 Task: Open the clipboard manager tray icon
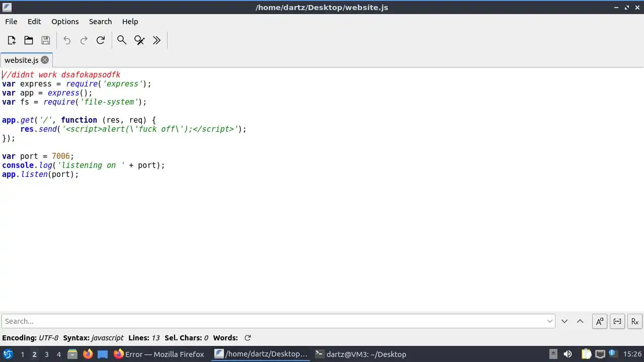click(x=586, y=354)
